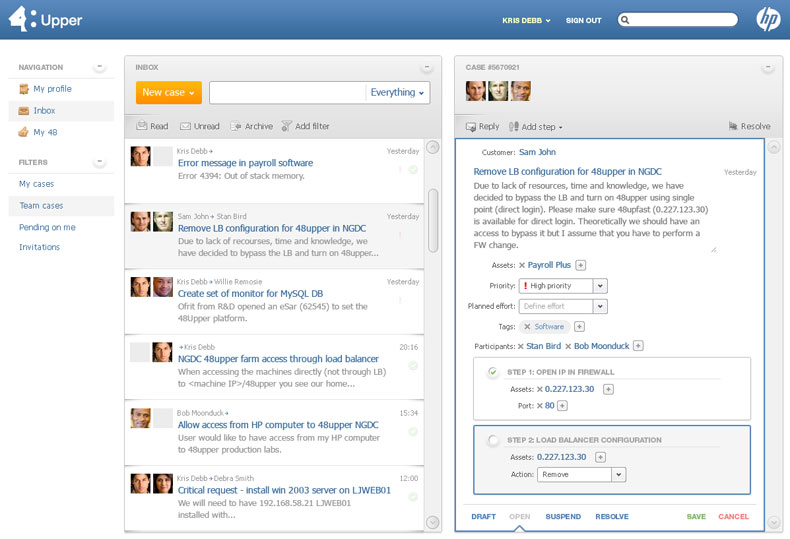The width and height of the screenshot is (790, 539).
Task: Switch case status to Draft
Action: pos(484,517)
